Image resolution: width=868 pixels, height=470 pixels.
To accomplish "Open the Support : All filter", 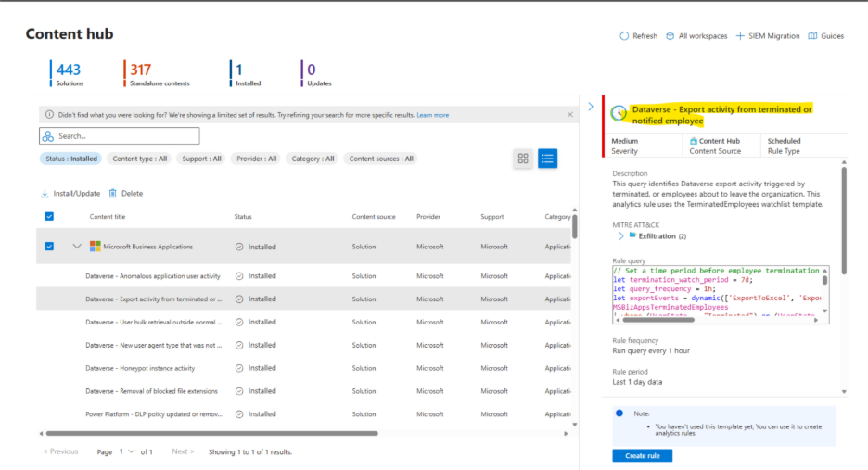I will point(201,159).
